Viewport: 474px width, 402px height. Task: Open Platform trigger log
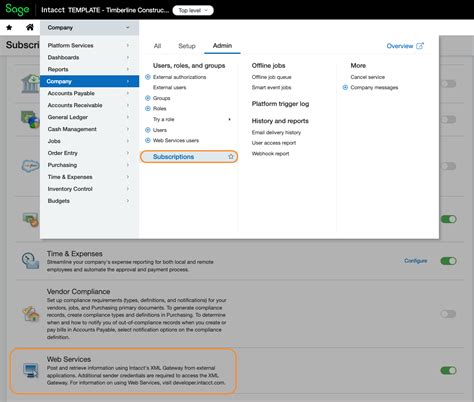(280, 104)
